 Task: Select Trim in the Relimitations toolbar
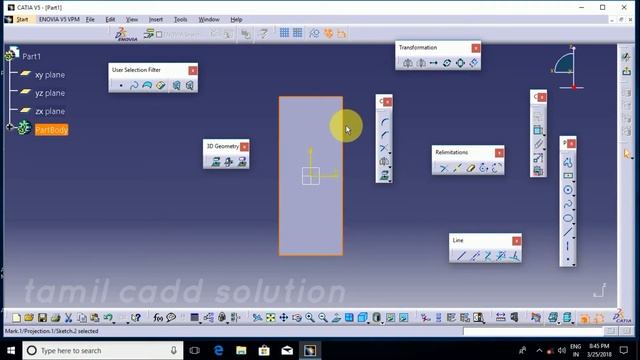[x=443, y=168]
